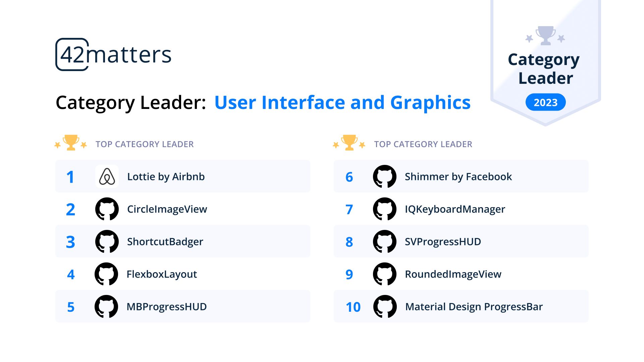
Task: Click the Shimmer by Facebook label
Action: pyautogui.click(x=458, y=177)
